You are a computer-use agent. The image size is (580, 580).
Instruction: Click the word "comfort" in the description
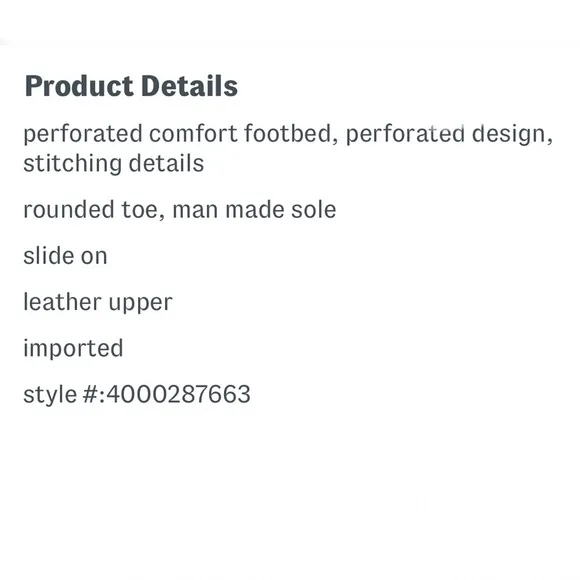click(x=193, y=134)
